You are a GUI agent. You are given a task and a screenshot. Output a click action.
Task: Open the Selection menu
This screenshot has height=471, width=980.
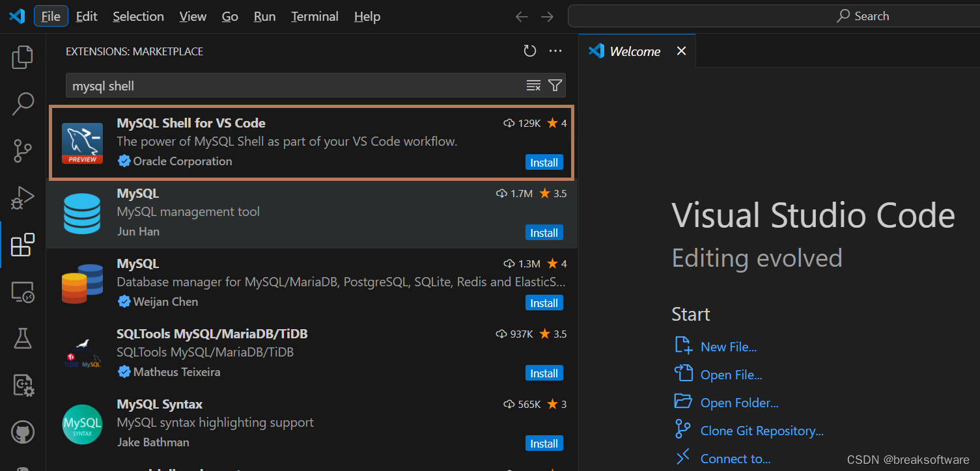click(138, 16)
